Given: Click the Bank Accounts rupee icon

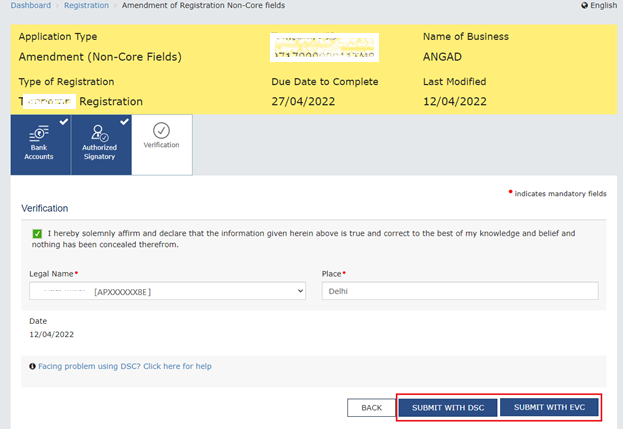Looking at the screenshot, I should point(39,133).
